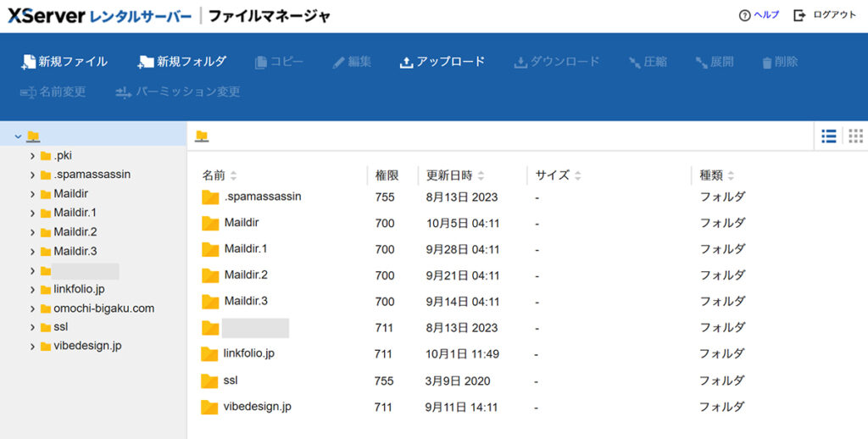Switch to list view layout
The width and height of the screenshot is (868, 439).
(829, 136)
